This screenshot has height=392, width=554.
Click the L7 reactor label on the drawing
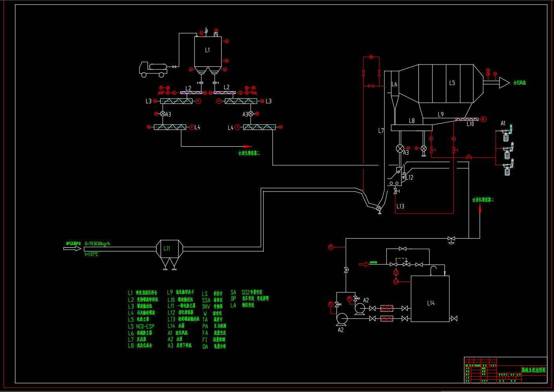tap(381, 131)
